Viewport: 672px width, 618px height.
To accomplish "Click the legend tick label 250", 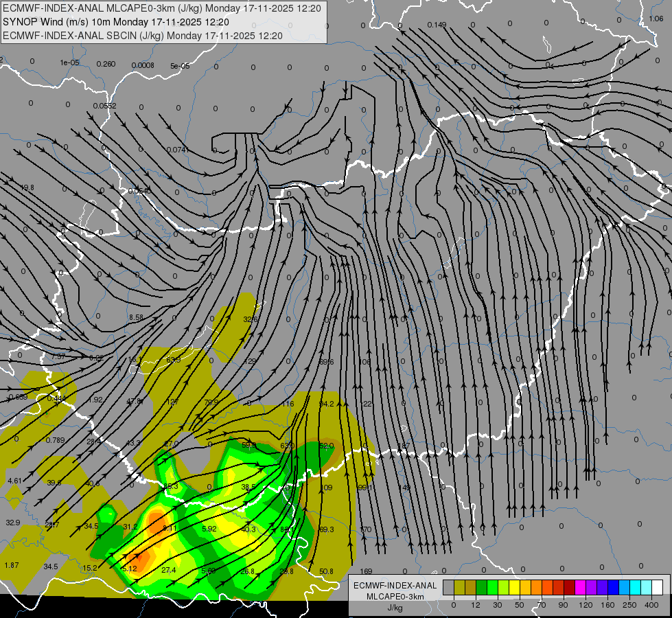I will coord(629,605).
